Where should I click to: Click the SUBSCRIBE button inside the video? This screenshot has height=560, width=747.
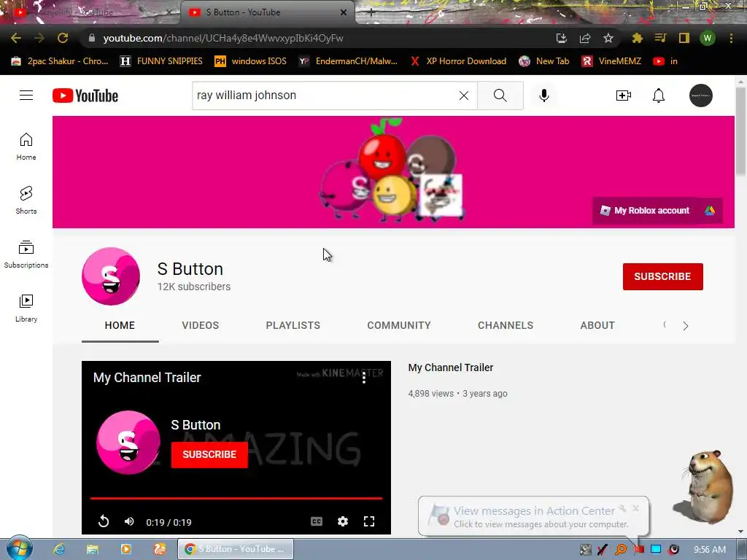point(209,455)
